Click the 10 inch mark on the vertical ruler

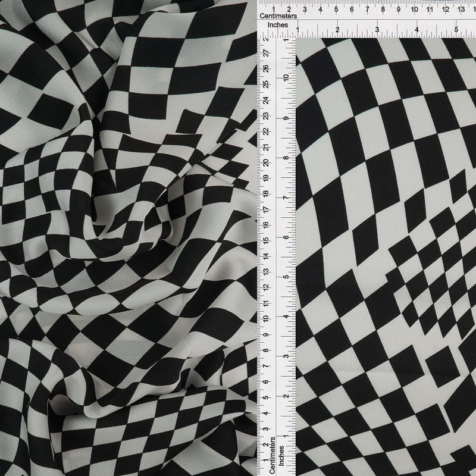tap(286, 78)
